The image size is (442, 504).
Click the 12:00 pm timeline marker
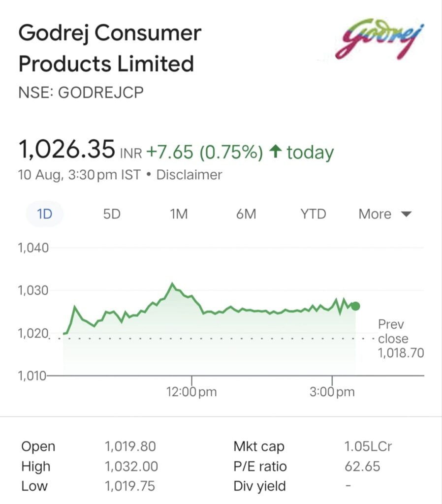[191, 392]
